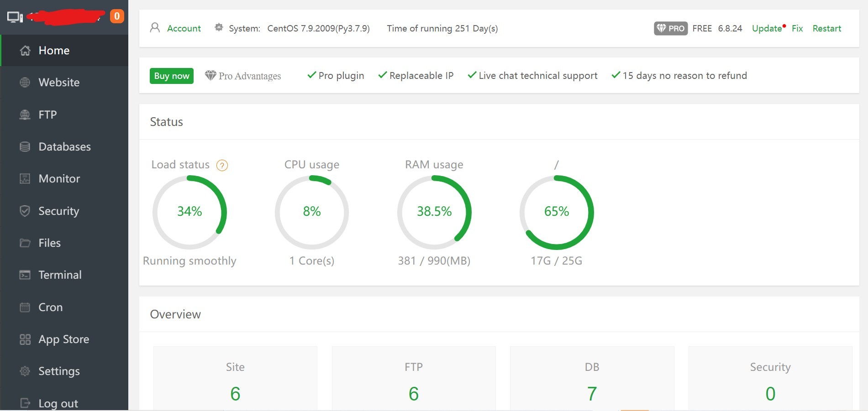This screenshot has width=868, height=411.
Task: Select Log out from the sidebar
Action: [x=58, y=403]
